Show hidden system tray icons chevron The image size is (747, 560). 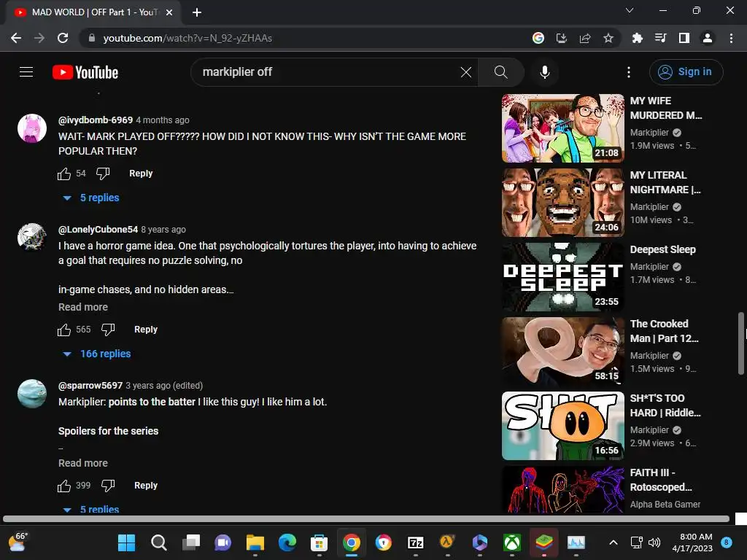point(613,542)
